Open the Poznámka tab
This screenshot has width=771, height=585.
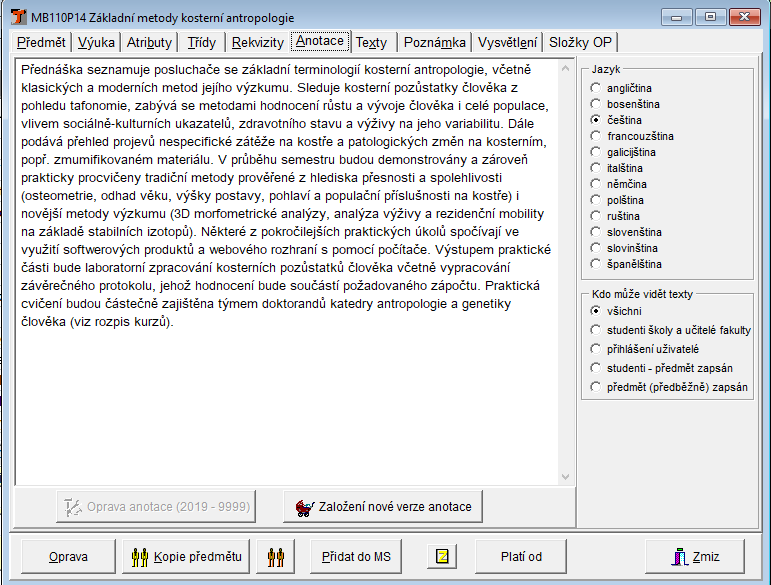[436, 42]
